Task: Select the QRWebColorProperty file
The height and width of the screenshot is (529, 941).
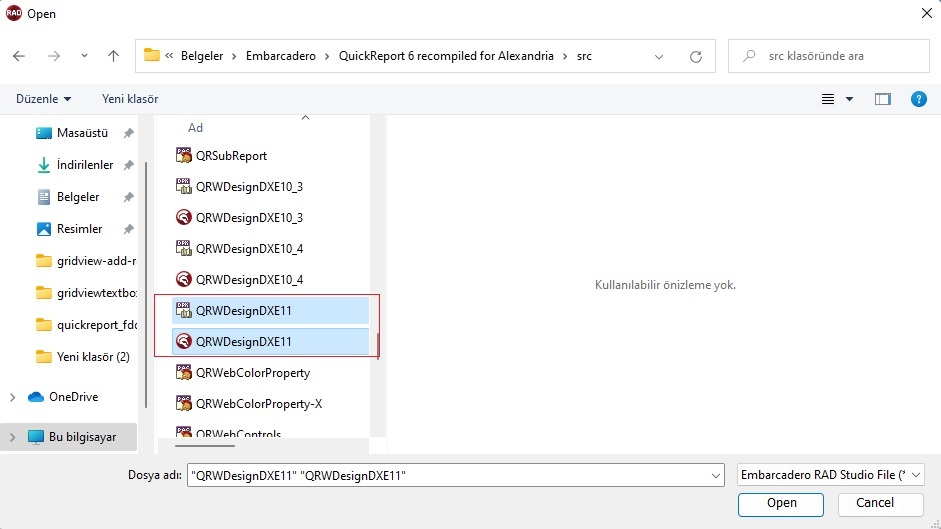Action: (x=253, y=372)
